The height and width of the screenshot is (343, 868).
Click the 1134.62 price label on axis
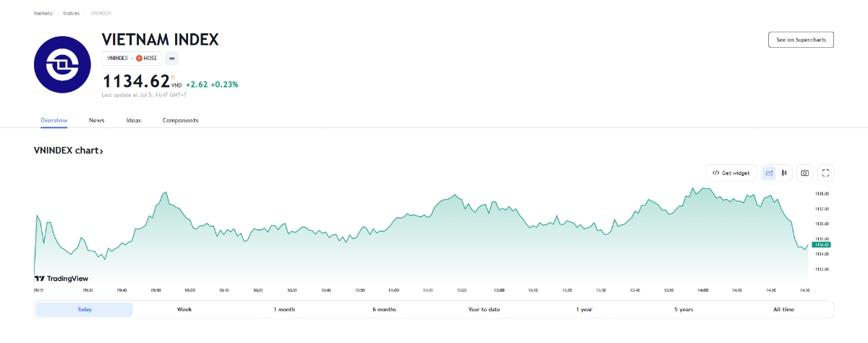coord(820,245)
